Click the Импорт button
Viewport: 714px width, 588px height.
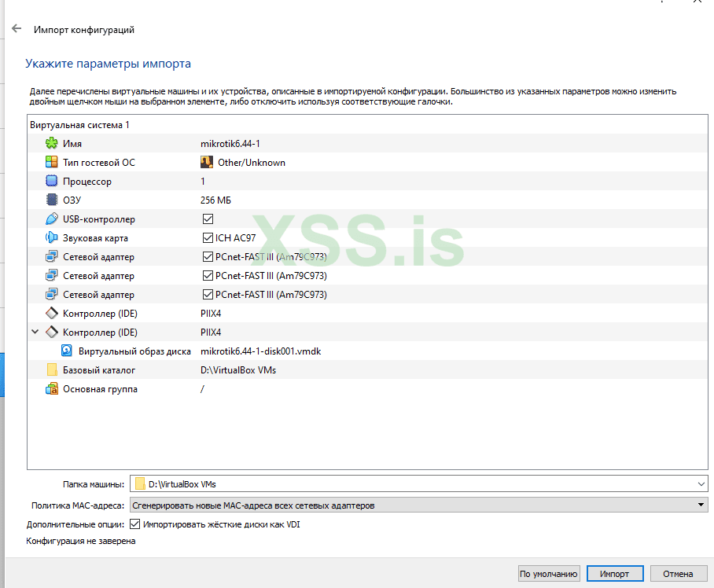(x=615, y=574)
